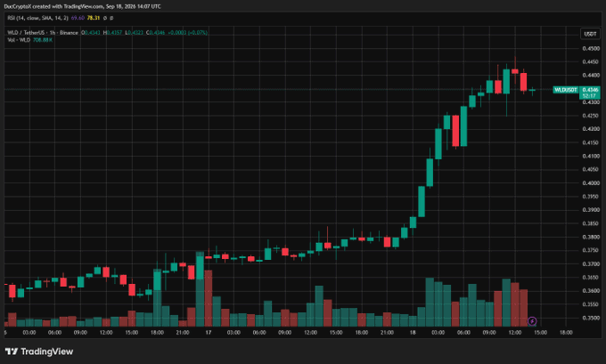Click the high price value 0.4357
The image size is (606, 364).
pyautogui.click(x=114, y=33)
